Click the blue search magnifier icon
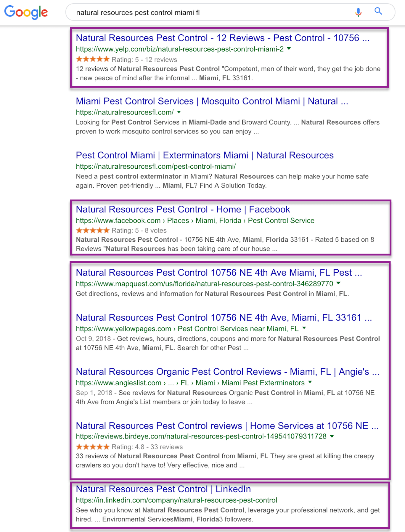The height and width of the screenshot is (532, 405). [378, 12]
